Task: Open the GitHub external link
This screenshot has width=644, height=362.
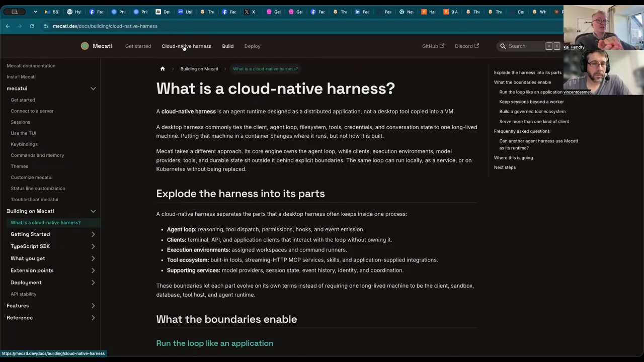Action: 433,46
